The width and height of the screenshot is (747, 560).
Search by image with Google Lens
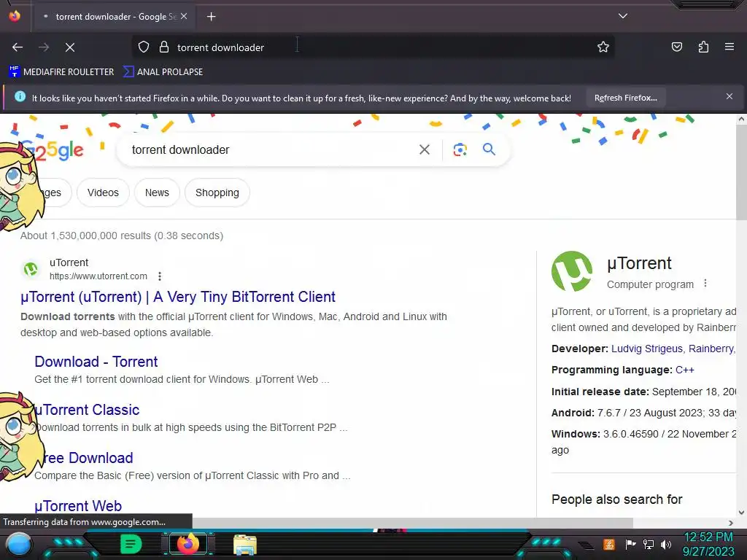pyautogui.click(x=460, y=150)
